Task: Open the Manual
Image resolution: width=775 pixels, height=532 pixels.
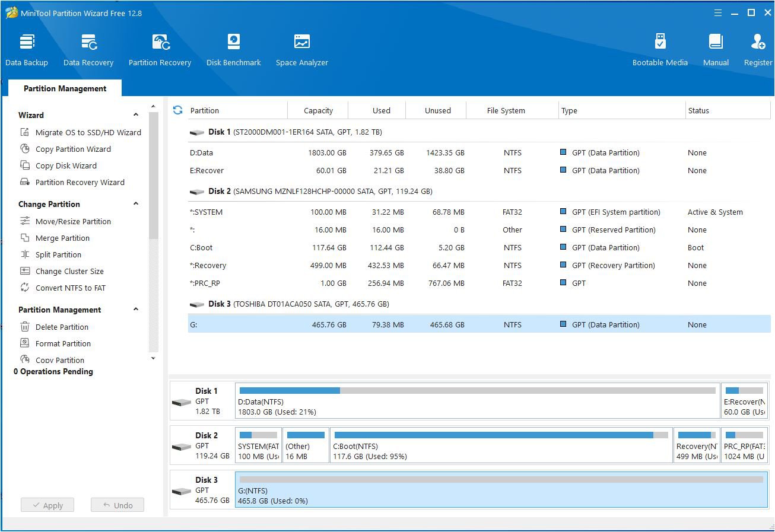Action: pos(716,50)
